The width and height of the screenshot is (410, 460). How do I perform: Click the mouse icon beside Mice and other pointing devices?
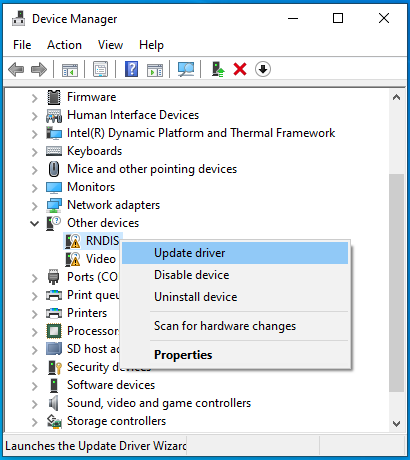pos(54,169)
